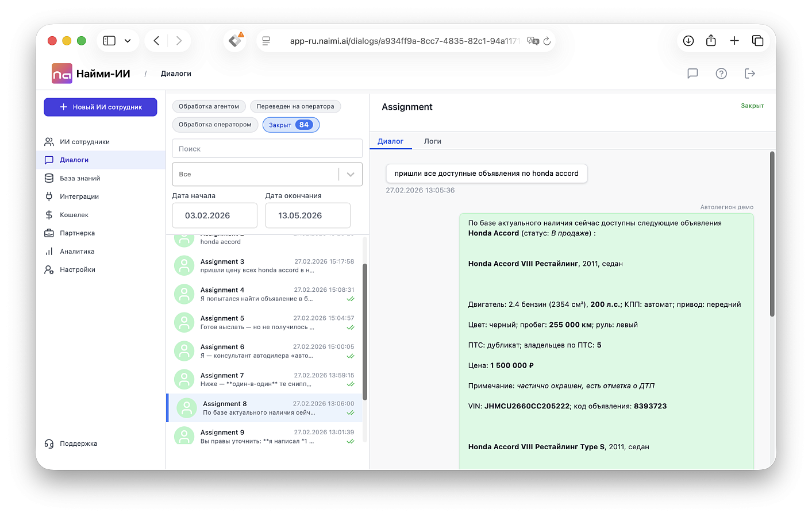
Task: Switch to the Логи tab
Action: click(433, 141)
